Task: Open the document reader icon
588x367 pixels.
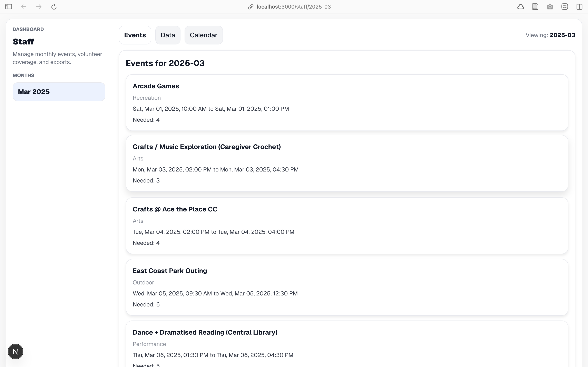Action: pyautogui.click(x=535, y=7)
